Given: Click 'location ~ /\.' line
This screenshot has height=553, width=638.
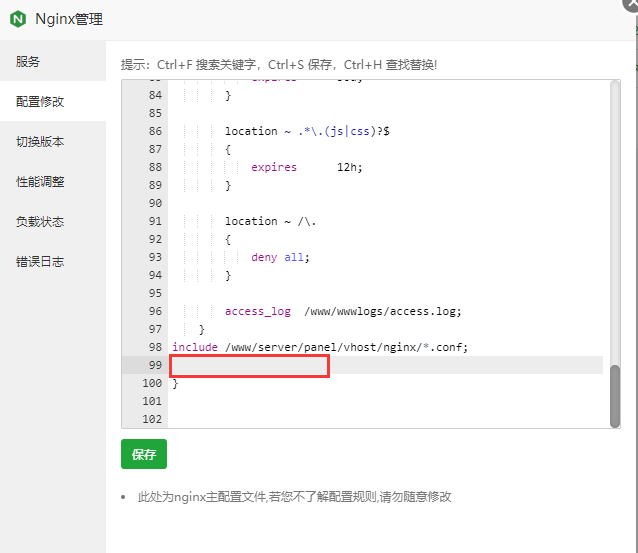Looking at the screenshot, I should click(x=270, y=221).
